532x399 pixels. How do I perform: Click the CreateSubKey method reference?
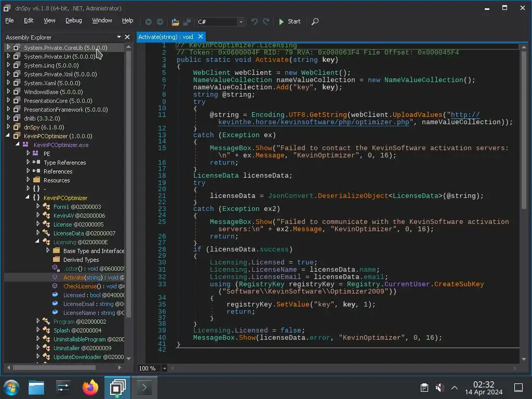[x=459, y=284]
